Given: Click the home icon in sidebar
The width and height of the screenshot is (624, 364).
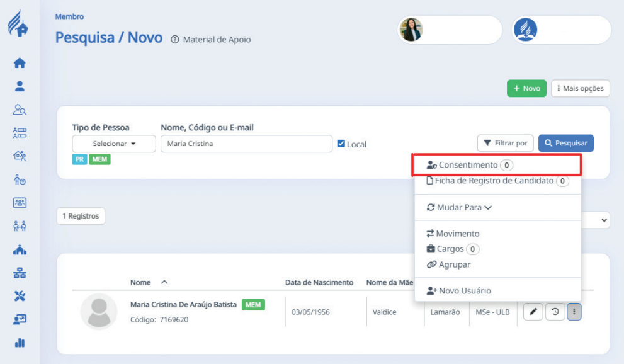Looking at the screenshot, I should coord(20,63).
